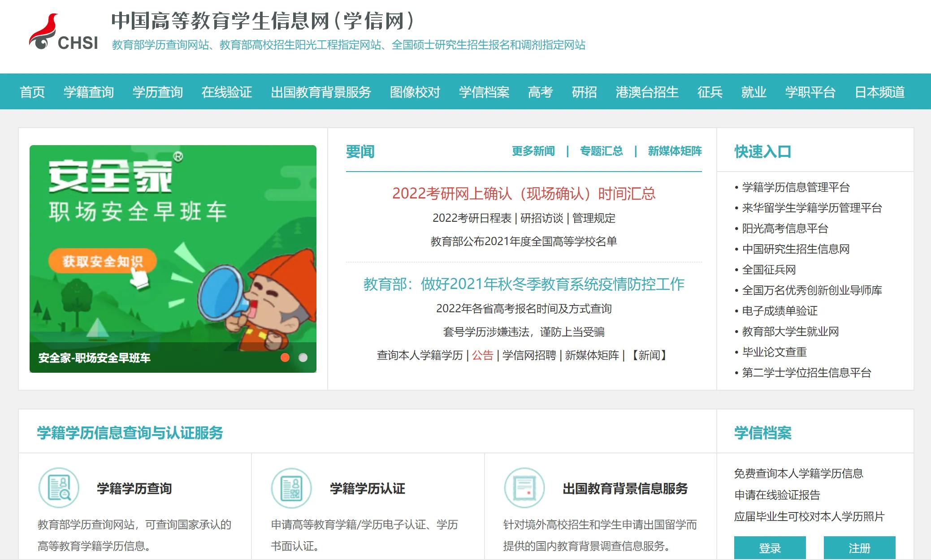Visit 全国征兵网 from quick entry list
Viewport: 931px width, 560px height.
tap(768, 270)
